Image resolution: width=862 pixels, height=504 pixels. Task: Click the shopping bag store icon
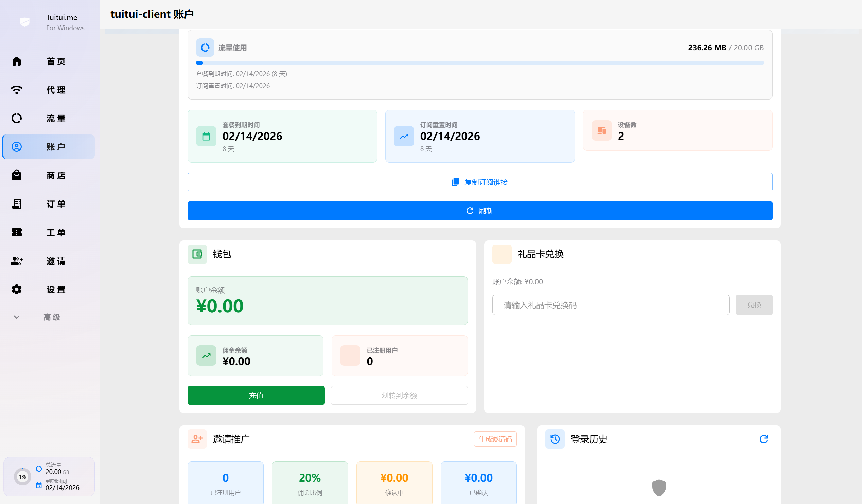[x=16, y=175]
